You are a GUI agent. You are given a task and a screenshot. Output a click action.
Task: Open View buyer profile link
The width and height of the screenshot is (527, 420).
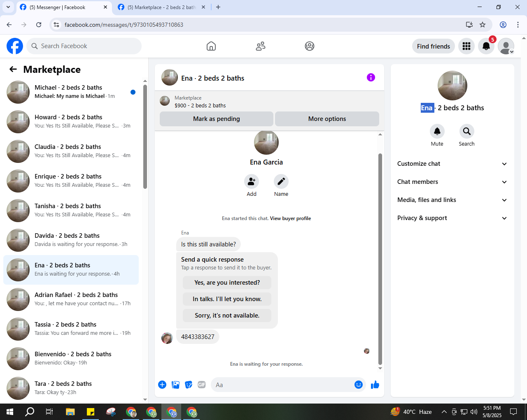(290, 218)
